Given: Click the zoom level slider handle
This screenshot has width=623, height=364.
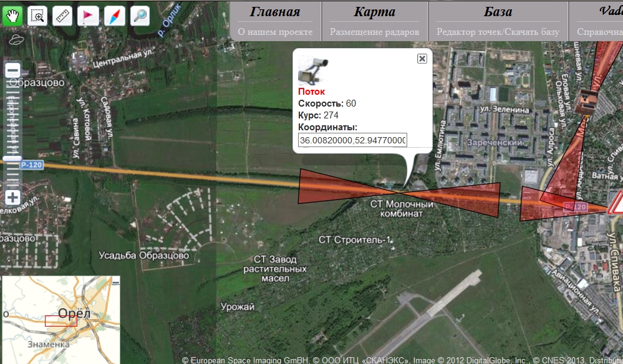Looking at the screenshot, I should (12, 159).
